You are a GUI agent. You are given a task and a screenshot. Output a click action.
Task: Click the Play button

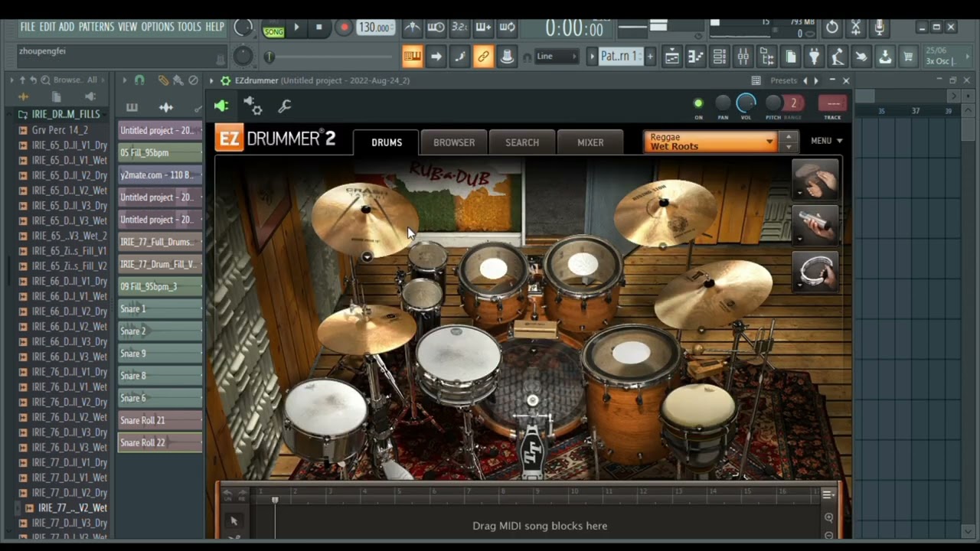coord(296,28)
